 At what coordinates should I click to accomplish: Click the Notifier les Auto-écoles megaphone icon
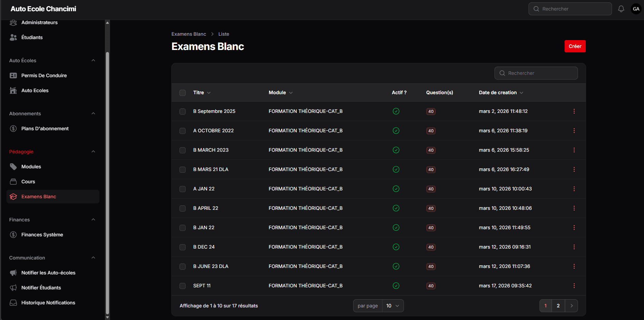(x=13, y=273)
